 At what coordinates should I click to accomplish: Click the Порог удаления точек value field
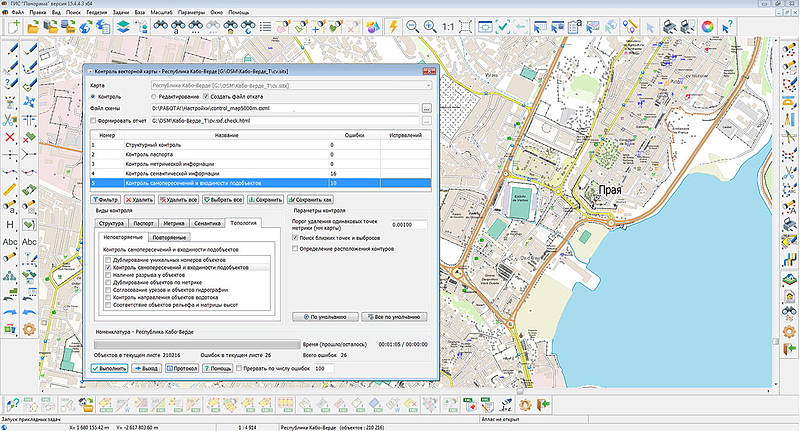tap(410, 225)
